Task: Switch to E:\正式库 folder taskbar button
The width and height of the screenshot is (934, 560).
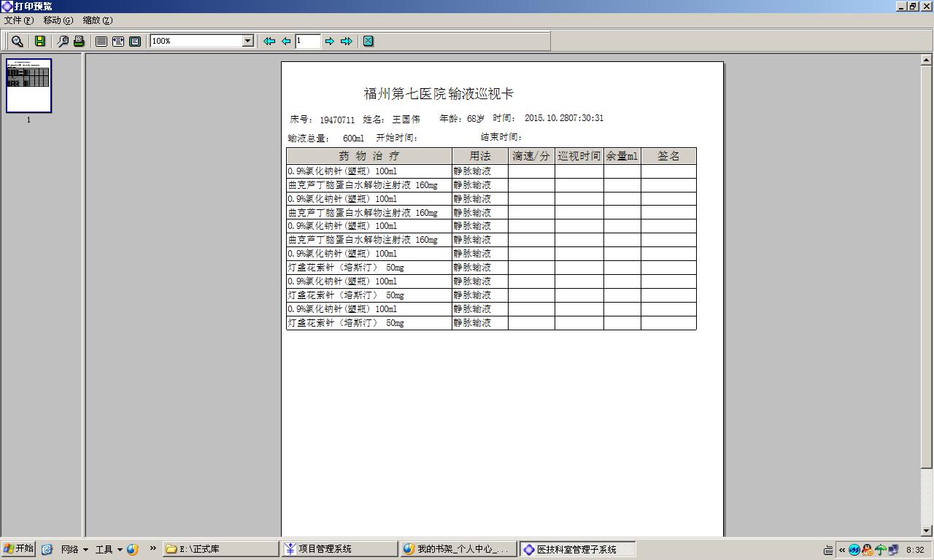Action: pos(220,549)
